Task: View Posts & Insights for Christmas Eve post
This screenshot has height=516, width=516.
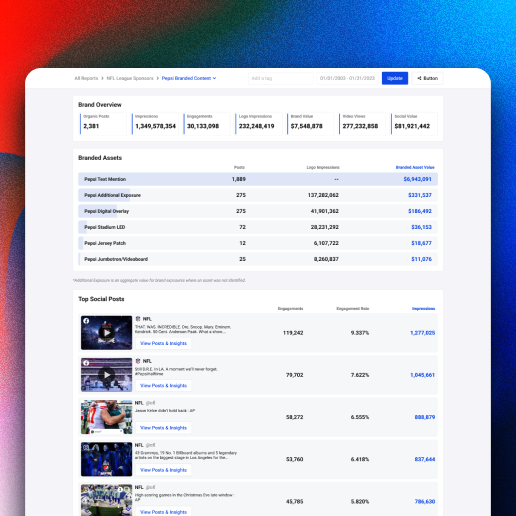Action: click(163, 512)
